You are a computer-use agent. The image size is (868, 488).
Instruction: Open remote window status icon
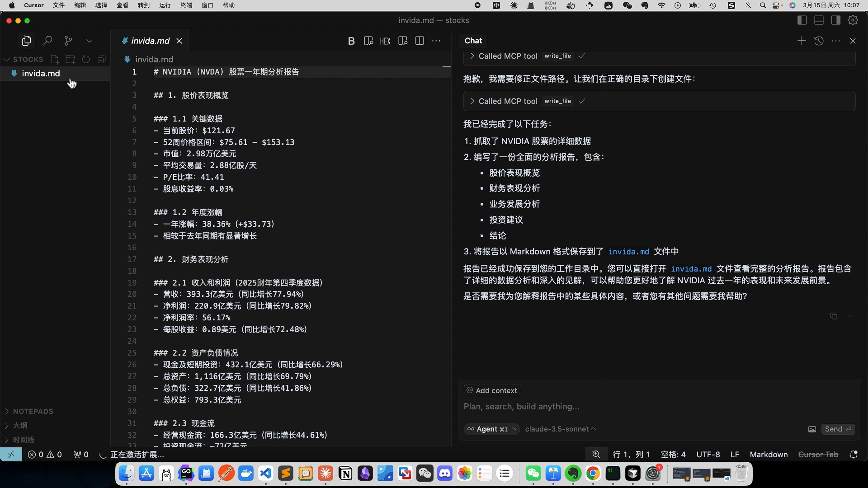pos(11,455)
